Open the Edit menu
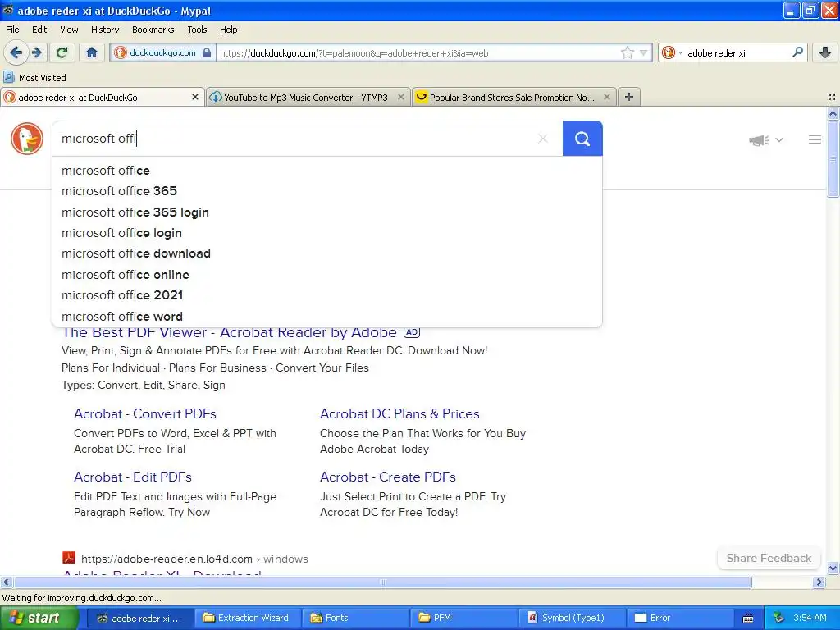840x630 pixels. point(39,30)
